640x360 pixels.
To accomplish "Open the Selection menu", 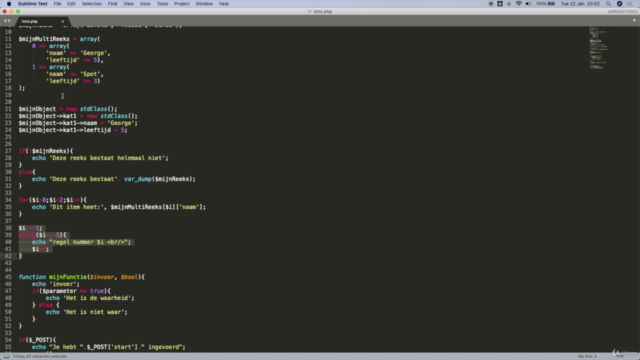I will click(x=91, y=4).
